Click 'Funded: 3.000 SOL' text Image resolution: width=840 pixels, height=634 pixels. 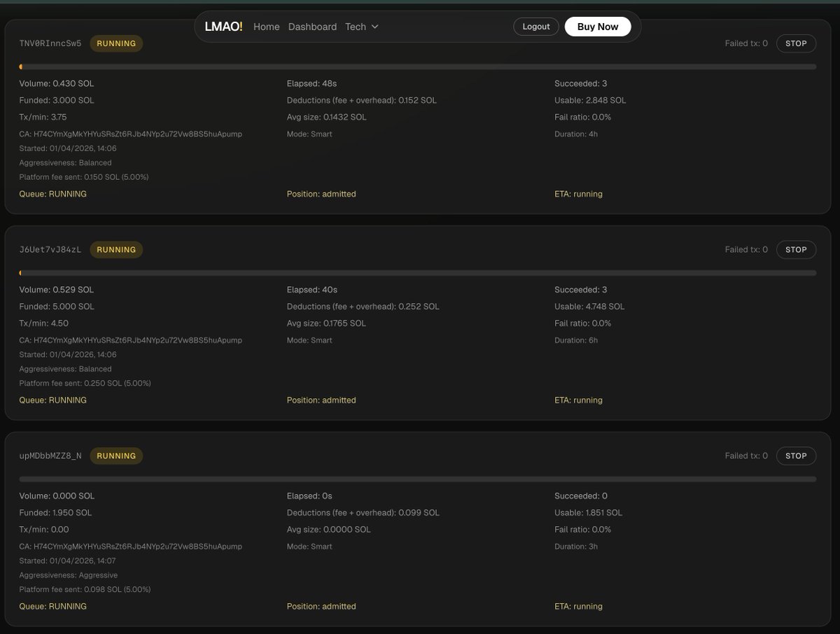(57, 100)
